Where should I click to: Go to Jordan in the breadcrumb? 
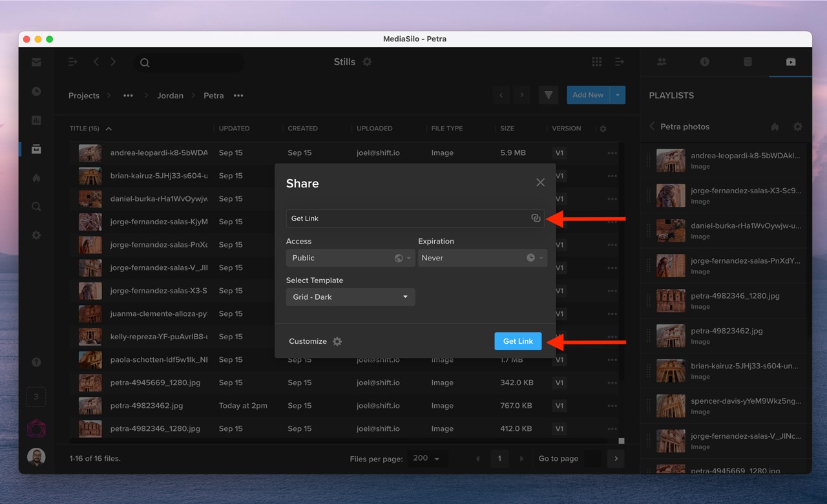(x=170, y=96)
